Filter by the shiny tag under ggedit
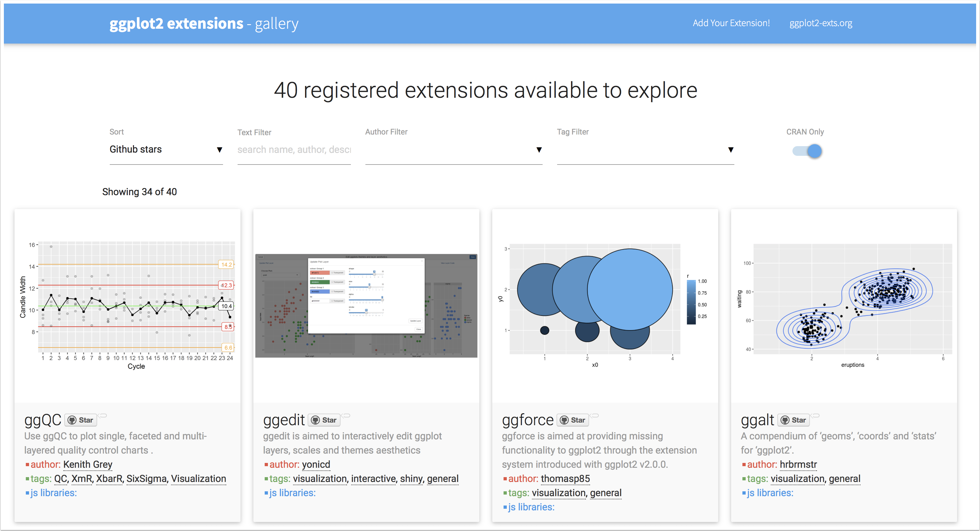 pos(411,479)
